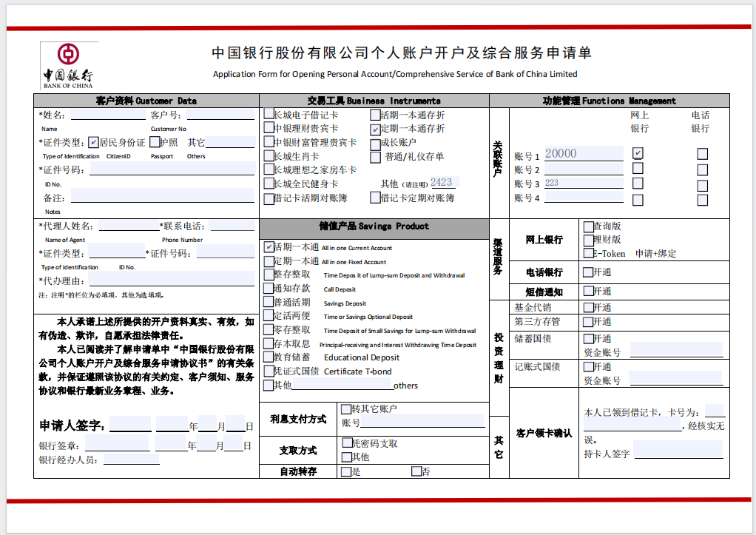Enable 借记卡活期对账簿 checkbox
This screenshot has height=535, width=756.
coord(269,198)
